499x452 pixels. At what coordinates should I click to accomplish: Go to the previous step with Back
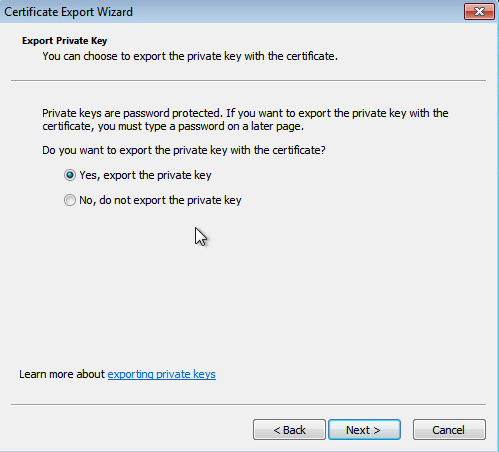tap(289, 430)
